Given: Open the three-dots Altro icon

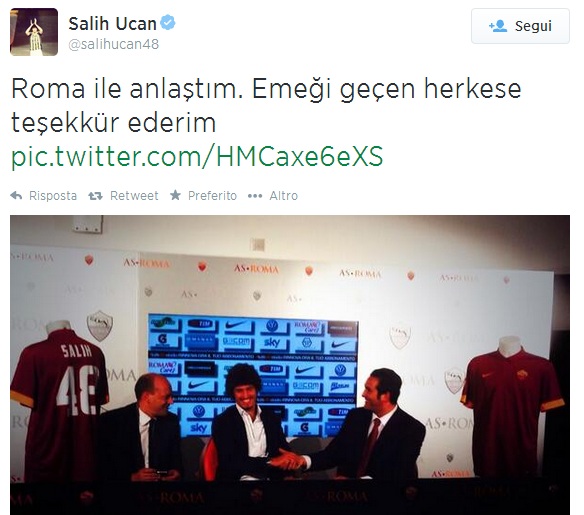Looking at the screenshot, I should pyautogui.click(x=255, y=196).
